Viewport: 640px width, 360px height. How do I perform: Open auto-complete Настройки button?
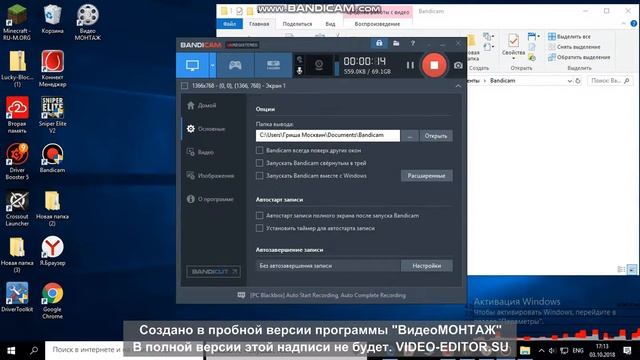(427, 266)
